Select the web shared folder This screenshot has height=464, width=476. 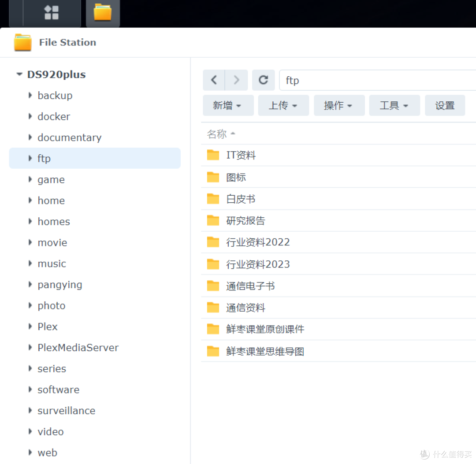pos(47,453)
